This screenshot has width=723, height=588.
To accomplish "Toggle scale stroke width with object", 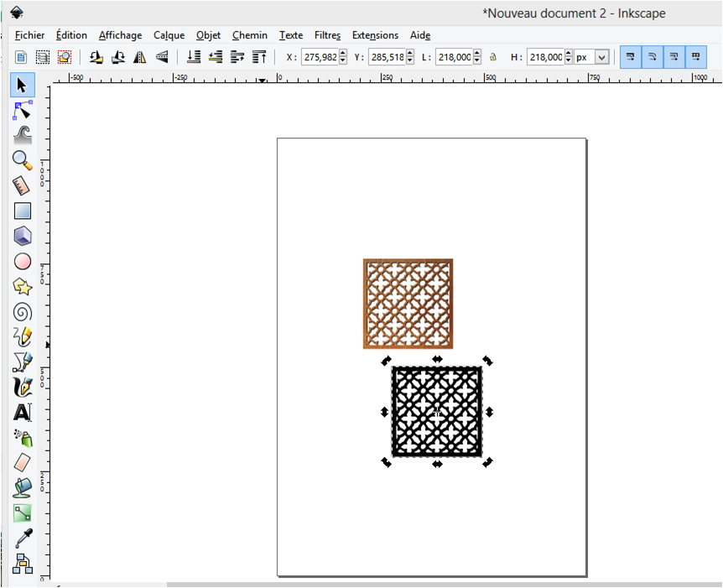I will (x=631, y=57).
